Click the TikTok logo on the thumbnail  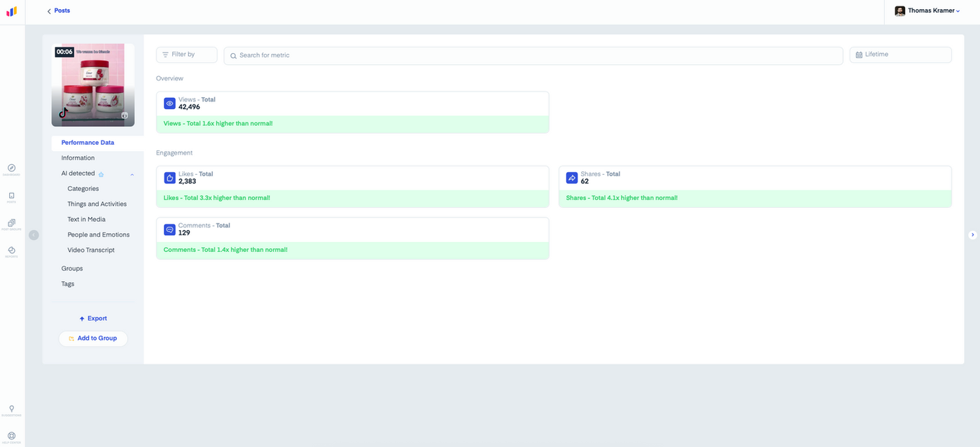click(x=63, y=113)
